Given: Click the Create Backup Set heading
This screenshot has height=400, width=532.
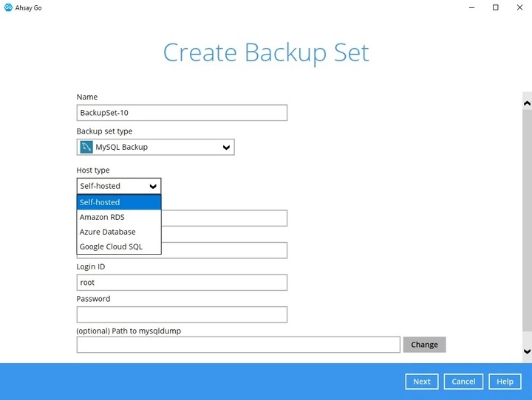Looking at the screenshot, I should pos(266,53).
